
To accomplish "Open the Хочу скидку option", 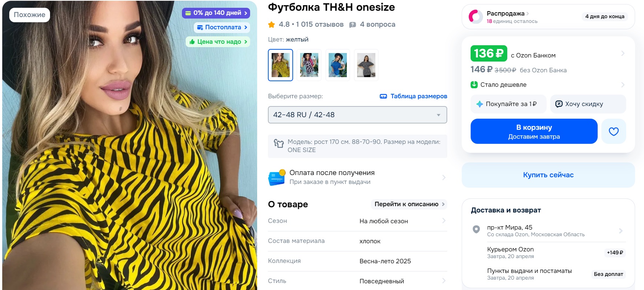I will [588, 104].
